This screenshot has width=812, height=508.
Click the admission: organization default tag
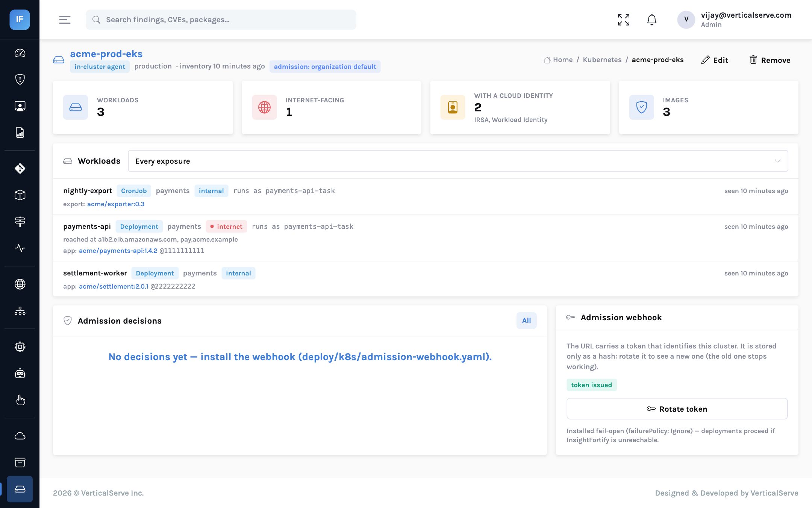tap(325, 67)
